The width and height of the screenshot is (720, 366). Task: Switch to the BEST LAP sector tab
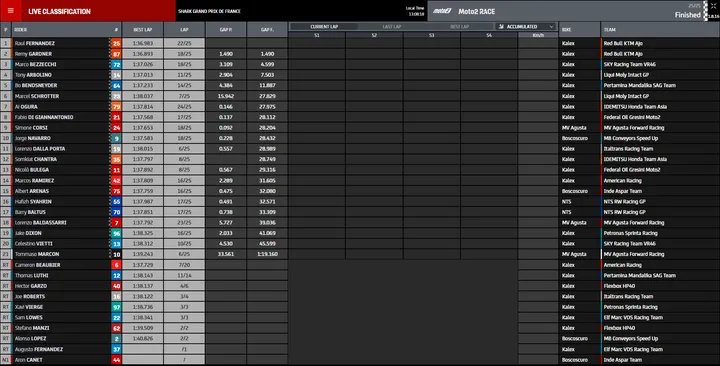tap(459, 27)
